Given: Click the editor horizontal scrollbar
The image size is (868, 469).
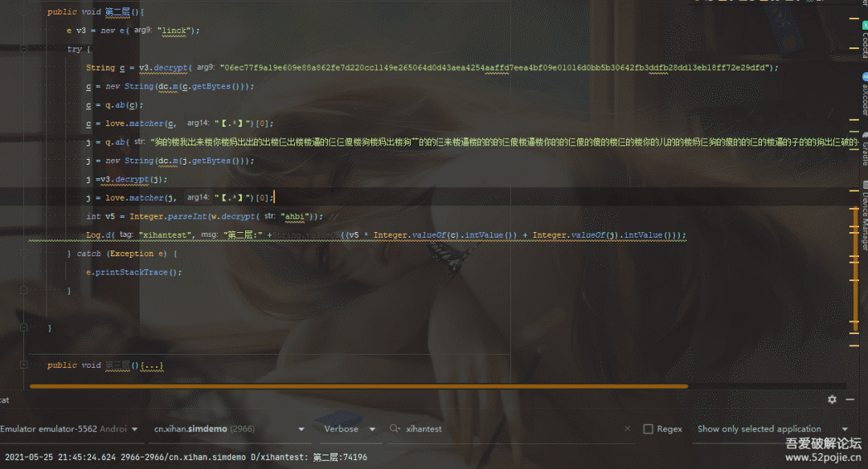Looking at the screenshot, I should [x=358, y=386].
